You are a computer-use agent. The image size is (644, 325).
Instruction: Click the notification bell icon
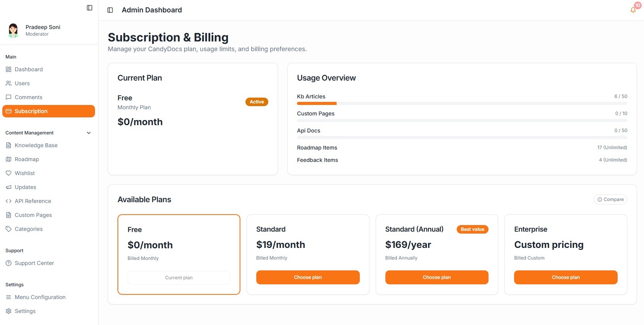(633, 10)
